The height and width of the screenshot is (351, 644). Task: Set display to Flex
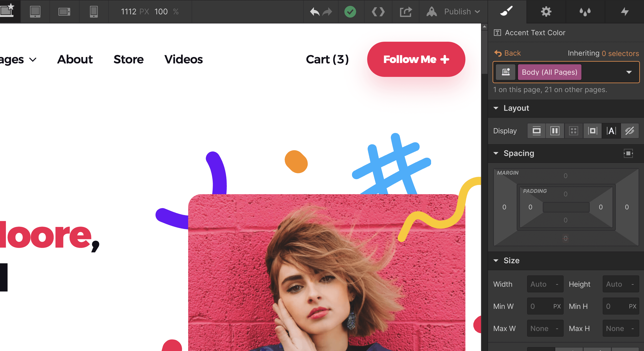[x=555, y=131]
